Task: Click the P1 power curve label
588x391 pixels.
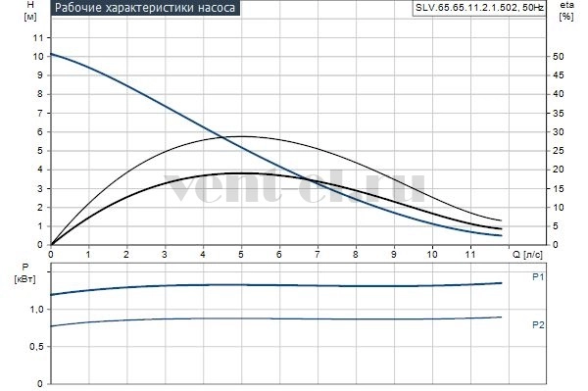Action: [538, 277]
